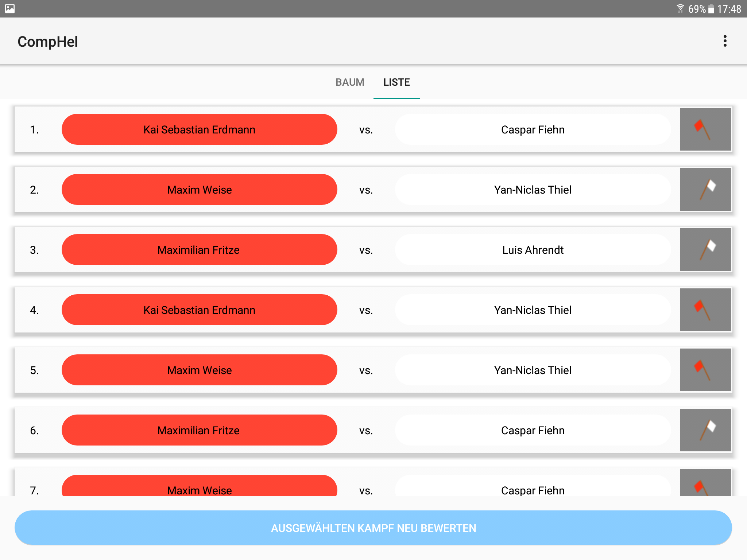Select Kai Sebastian Erdmann in fight 1
The width and height of the screenshot is (747, 560).
199,129
